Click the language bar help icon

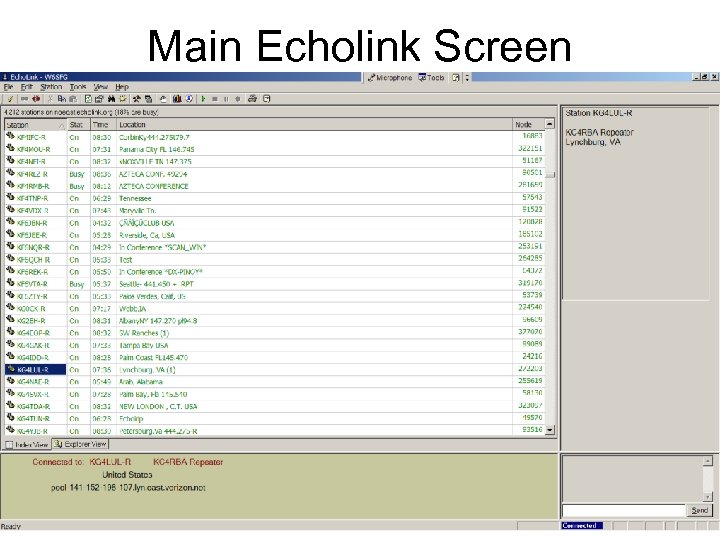(x=456, y=78)
